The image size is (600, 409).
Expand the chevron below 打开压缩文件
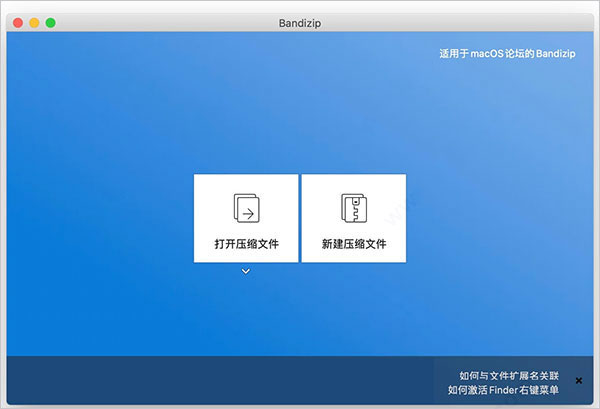[x=246, y=271]
